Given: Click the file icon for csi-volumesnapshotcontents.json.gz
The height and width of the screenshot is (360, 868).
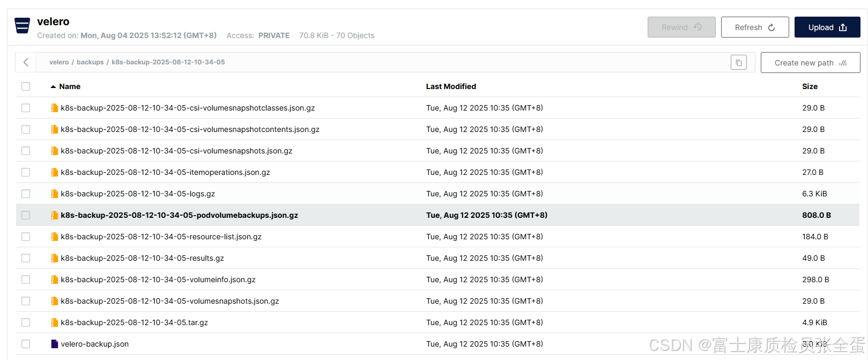Looking at the screenshot, I should click(x=54, y=129).
